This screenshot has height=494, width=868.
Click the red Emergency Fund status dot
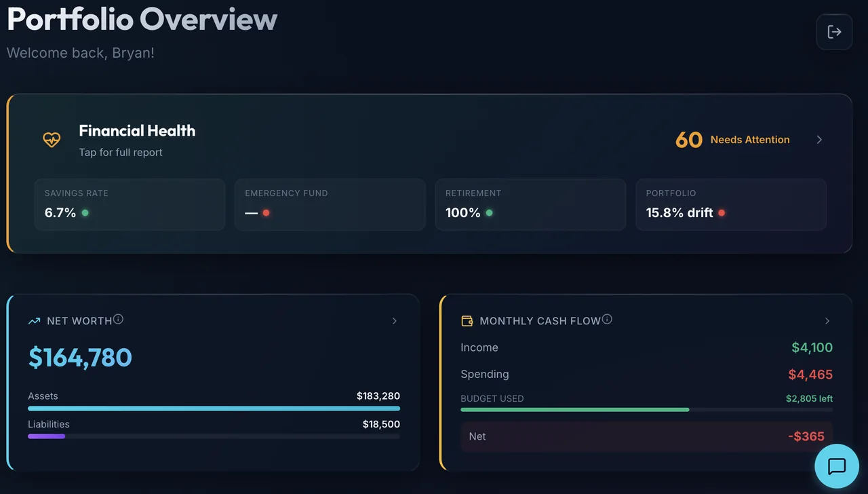(266, 212)
